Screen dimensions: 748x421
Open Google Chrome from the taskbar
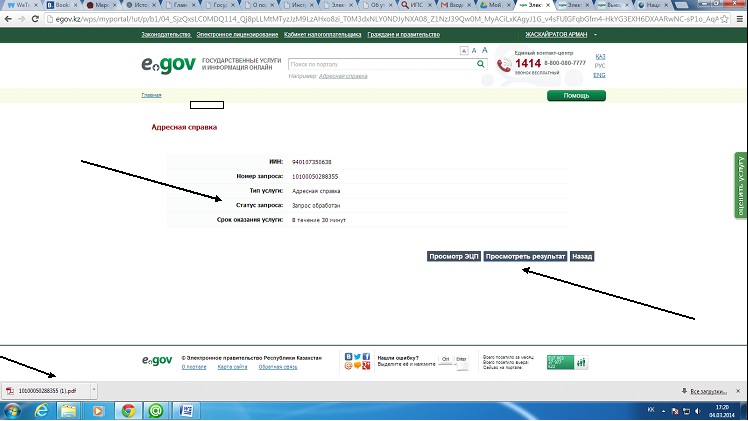[128, 410]
